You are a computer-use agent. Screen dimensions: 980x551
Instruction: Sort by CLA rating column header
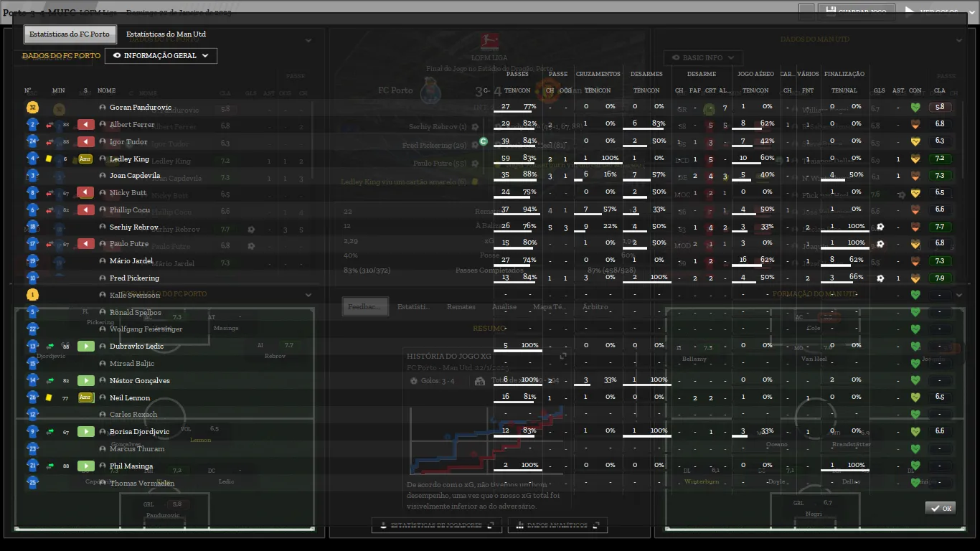tap(939, 91)
